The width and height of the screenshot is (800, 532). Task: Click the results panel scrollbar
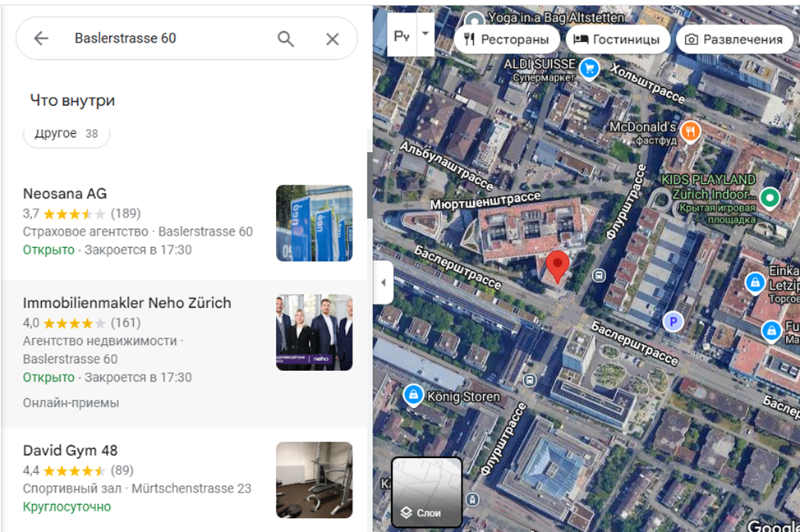click(x=370, y=186)
